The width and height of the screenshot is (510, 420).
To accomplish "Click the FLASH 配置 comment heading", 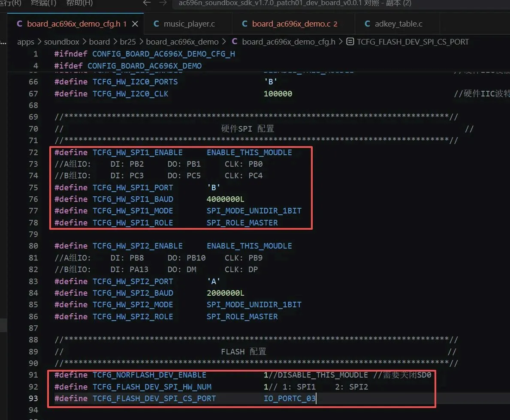I will 244,352.
